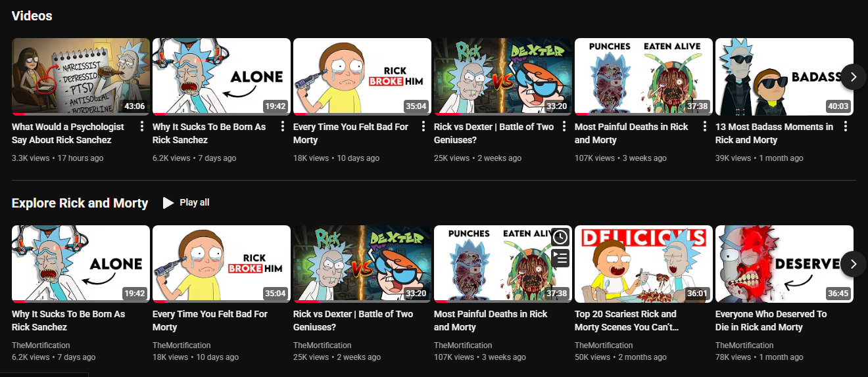The image size is (868, 377).
Task: Click Add to queue icon on Most Painful Deaths thumbnail
Action: 560,258
